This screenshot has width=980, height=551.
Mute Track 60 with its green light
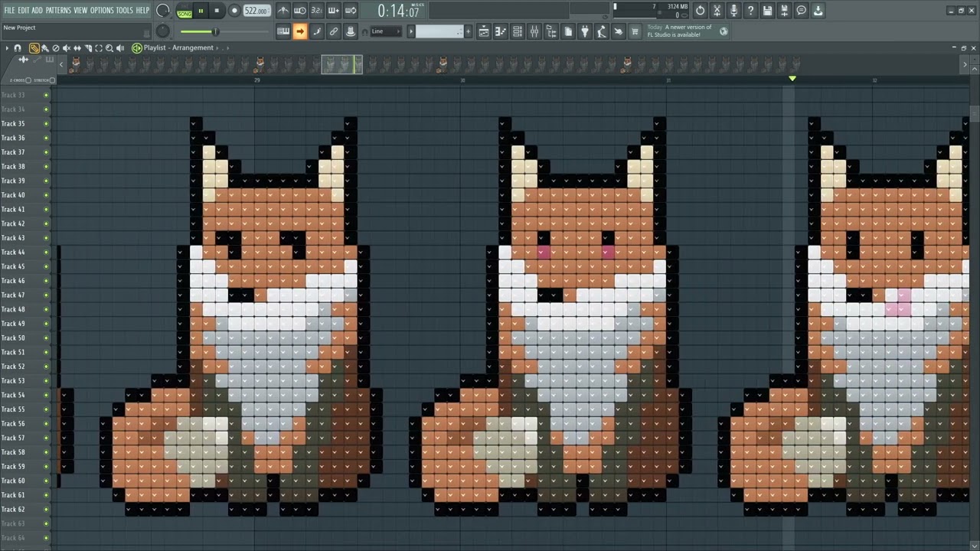point(46,481)
